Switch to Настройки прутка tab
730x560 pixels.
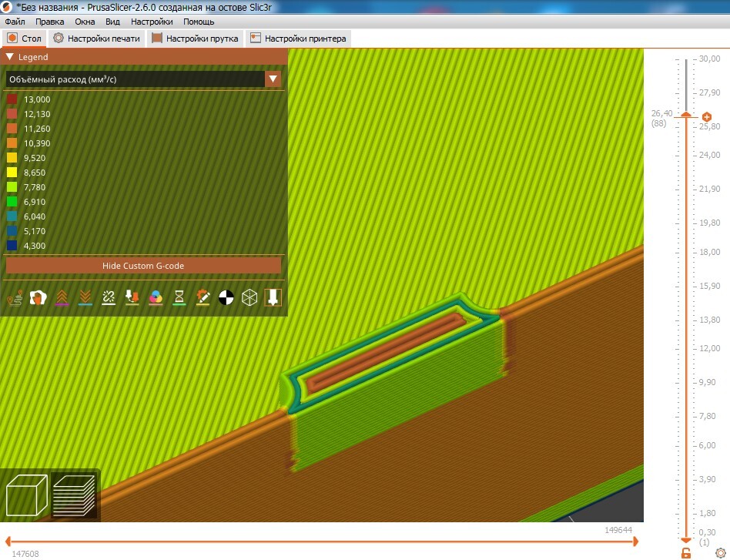pos(196,39)
